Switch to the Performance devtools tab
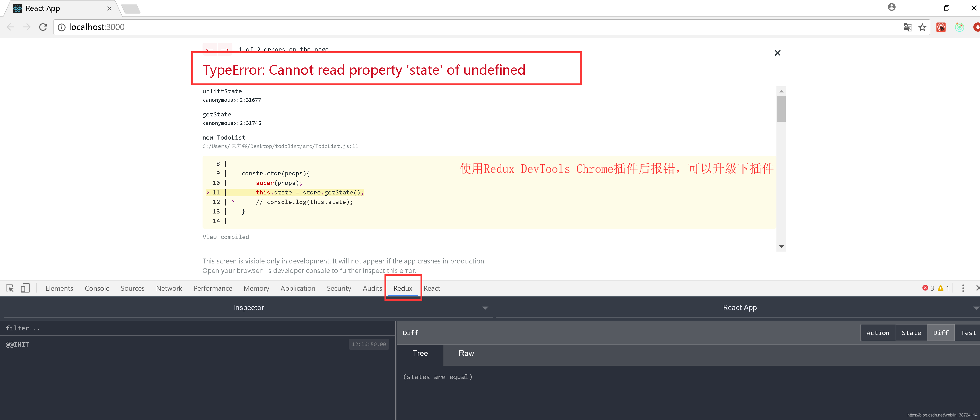 (x=213, y=288)
